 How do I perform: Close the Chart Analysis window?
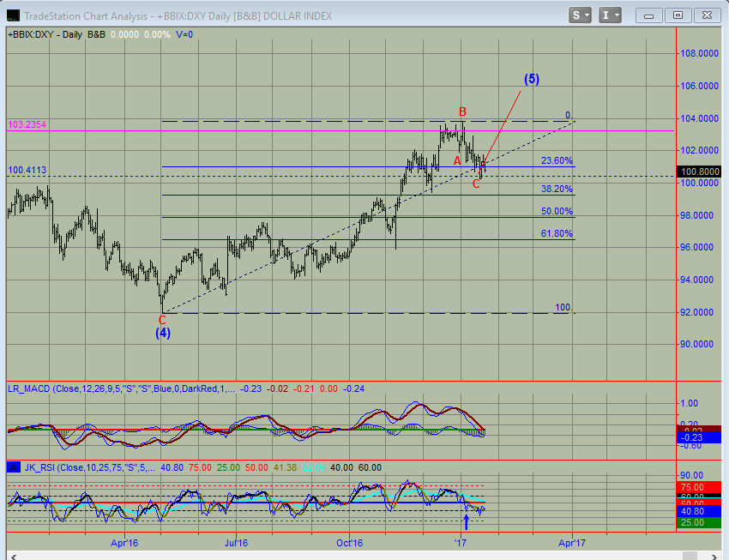[708, 15]
